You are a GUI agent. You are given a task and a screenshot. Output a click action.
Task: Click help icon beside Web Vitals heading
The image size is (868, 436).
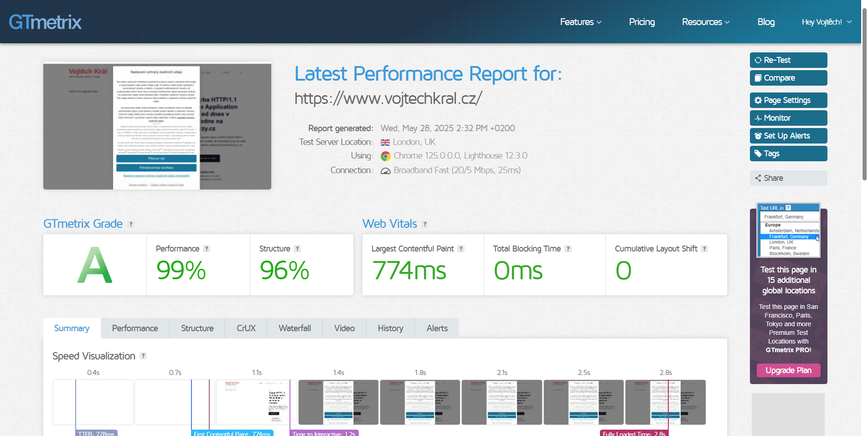(x=425, y=224)
